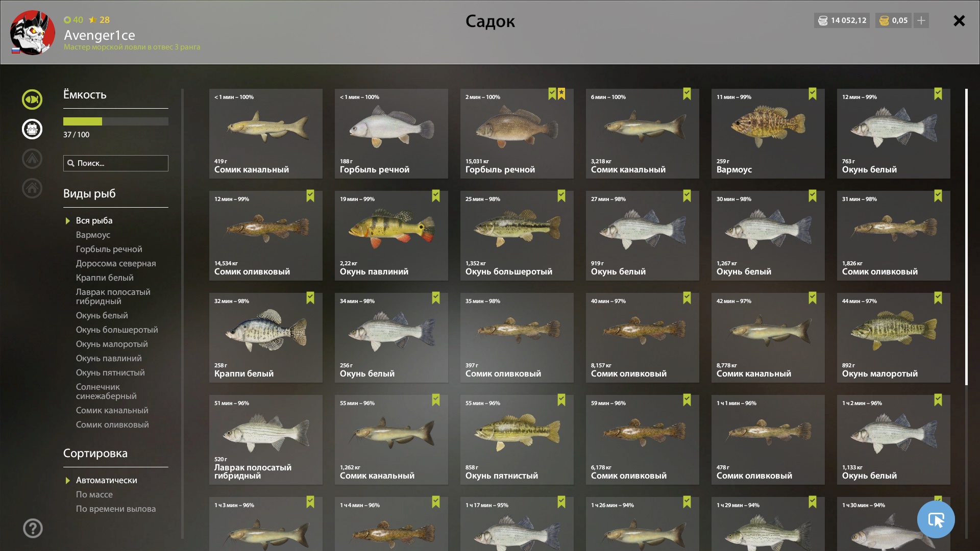Toggle bookmark on Окунь павлиний card

436,196
